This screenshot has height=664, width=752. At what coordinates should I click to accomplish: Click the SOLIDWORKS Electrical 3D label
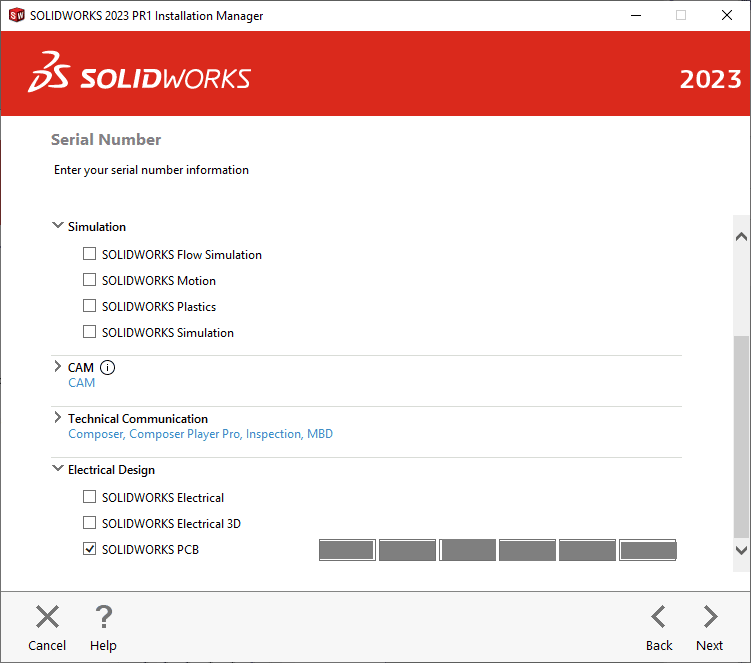171,524
